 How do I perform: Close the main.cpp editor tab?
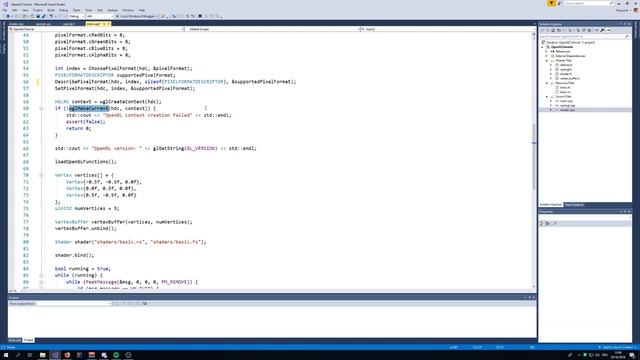(x=109, y=24)
